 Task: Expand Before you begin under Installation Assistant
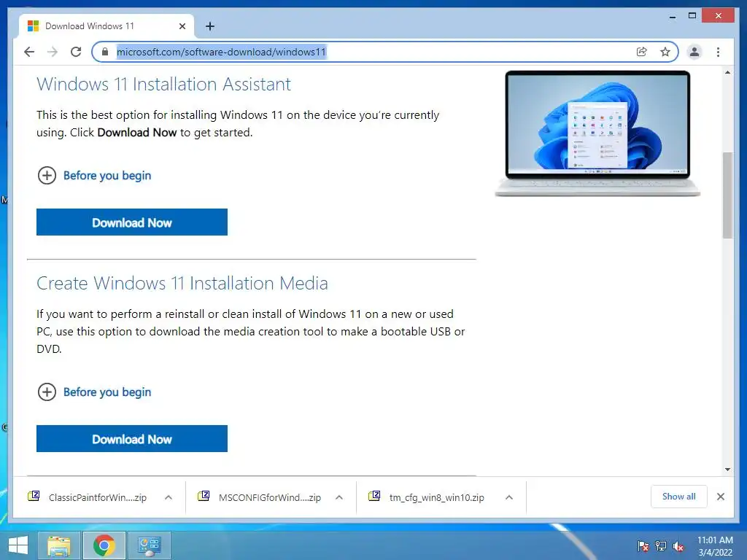94,175
